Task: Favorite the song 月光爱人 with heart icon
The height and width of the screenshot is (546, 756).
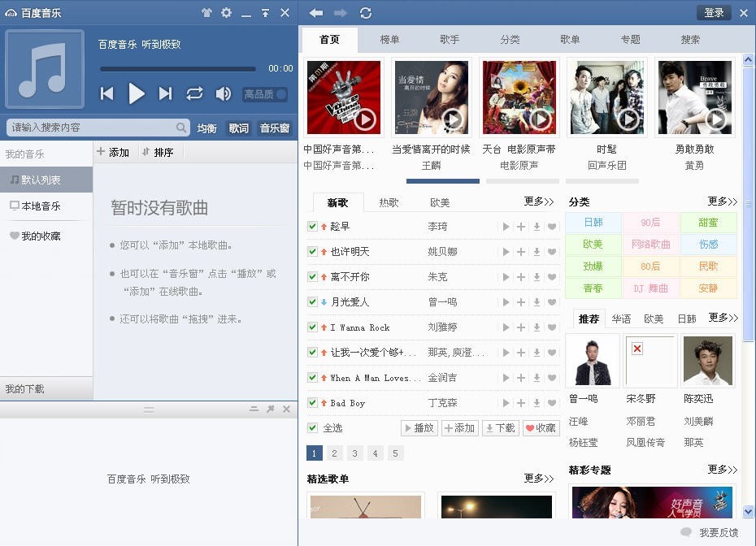Action: [552, 302]
